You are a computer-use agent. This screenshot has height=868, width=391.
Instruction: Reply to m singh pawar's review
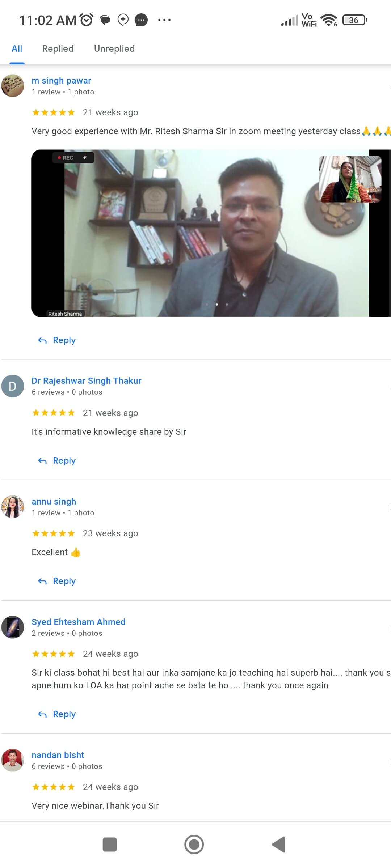point(57,340)
